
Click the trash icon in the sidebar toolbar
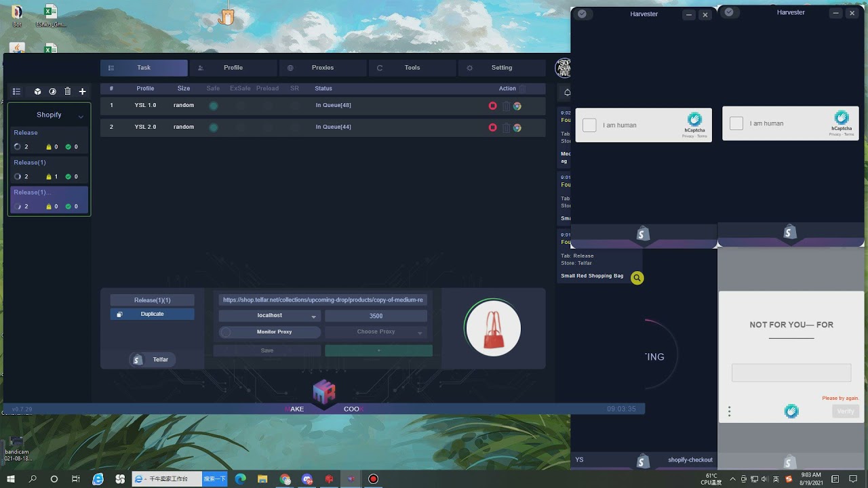[67, 91]
